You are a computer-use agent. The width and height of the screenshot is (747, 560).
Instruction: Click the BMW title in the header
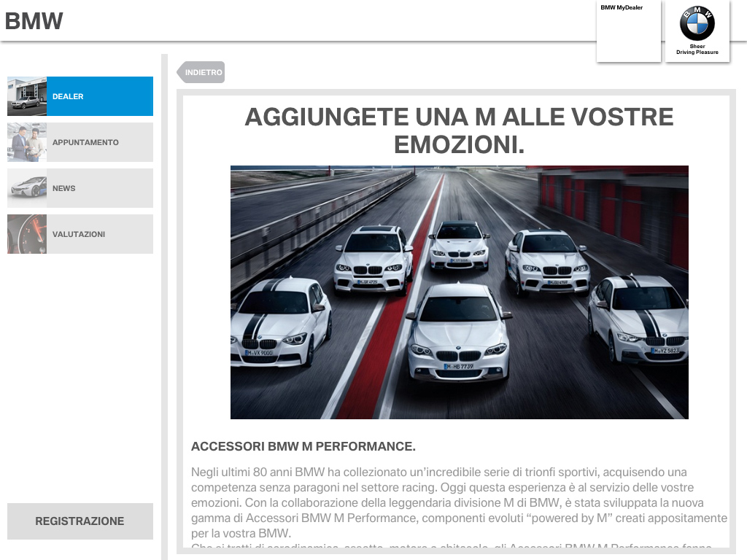(34, 21)
